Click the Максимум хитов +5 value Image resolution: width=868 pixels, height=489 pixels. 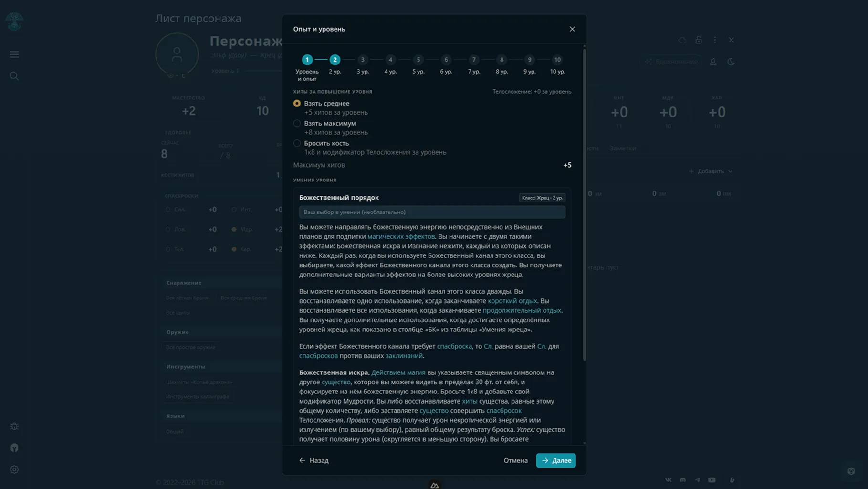pyautogui.click(x=567, y=165)
